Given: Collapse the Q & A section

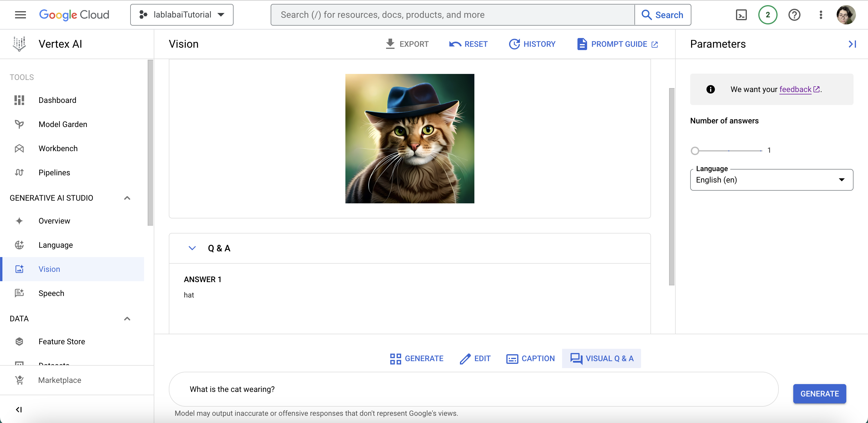Looking at the screenshot, I should pos(192,248).
